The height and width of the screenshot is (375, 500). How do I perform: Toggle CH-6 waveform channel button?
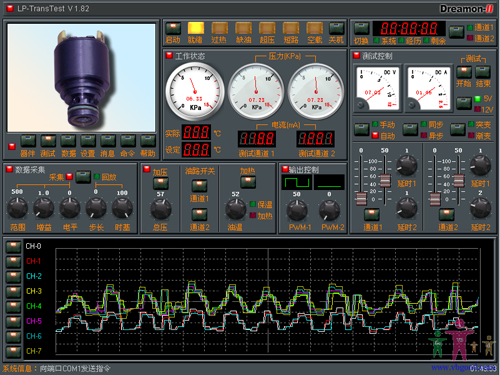tap(13, 337)
